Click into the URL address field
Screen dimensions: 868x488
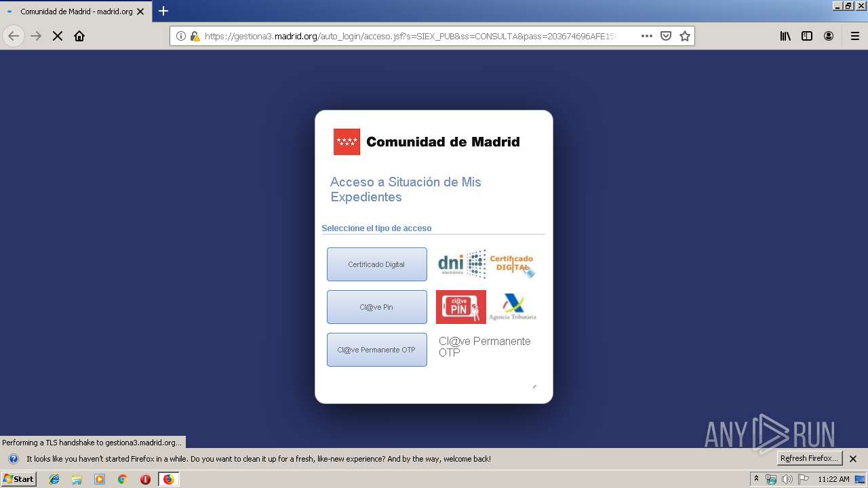410,36
